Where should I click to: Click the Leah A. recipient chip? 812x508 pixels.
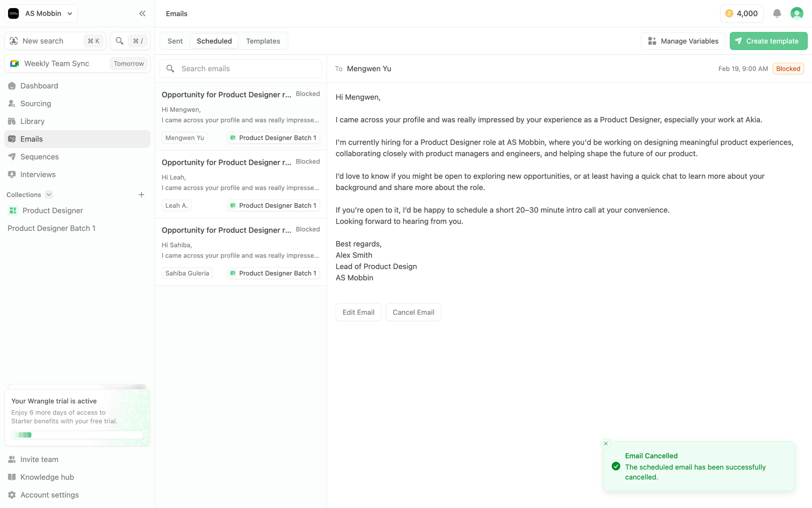176,206
